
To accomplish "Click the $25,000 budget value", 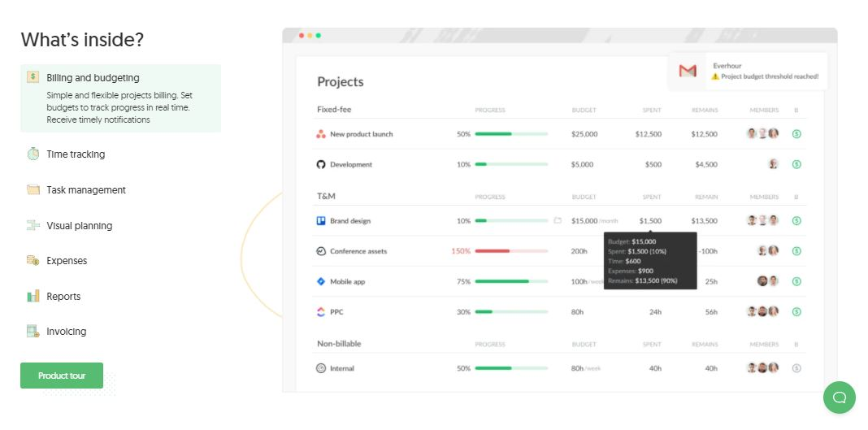I will coord(584,134).
